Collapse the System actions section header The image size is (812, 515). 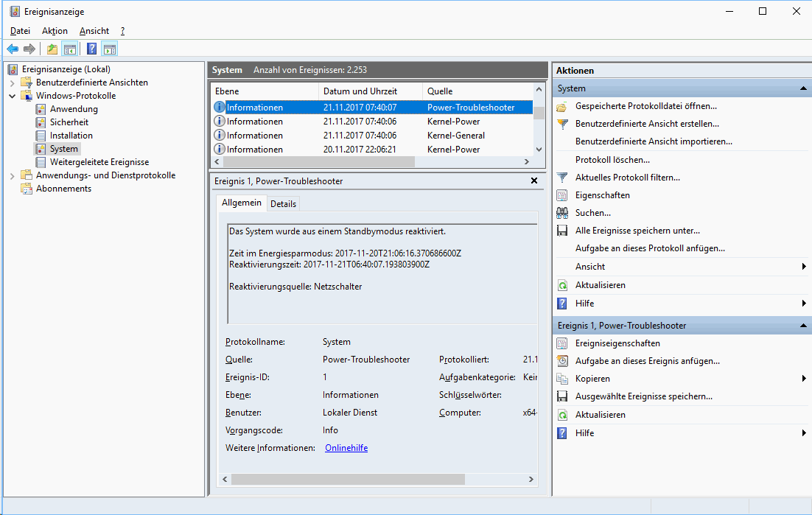803,88
